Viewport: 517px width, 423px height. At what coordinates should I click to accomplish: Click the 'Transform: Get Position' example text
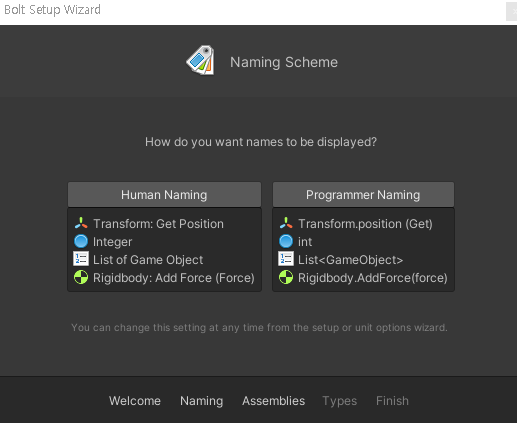click(158, 224)
